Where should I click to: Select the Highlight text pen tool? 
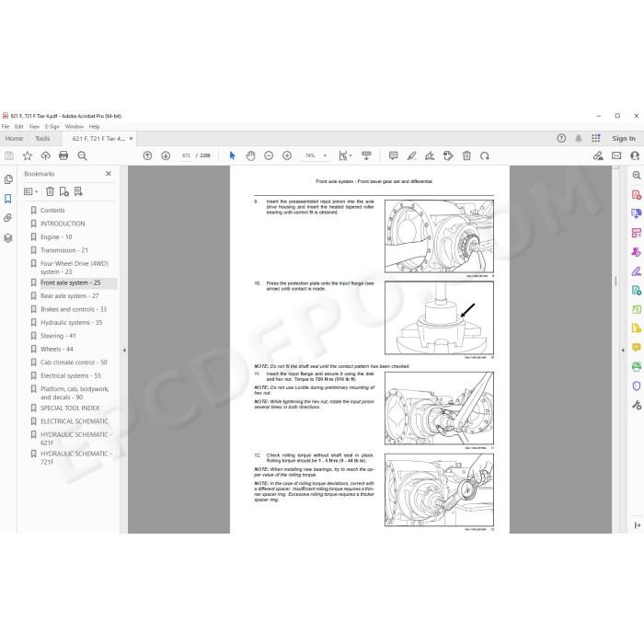(x=411, y=155)
